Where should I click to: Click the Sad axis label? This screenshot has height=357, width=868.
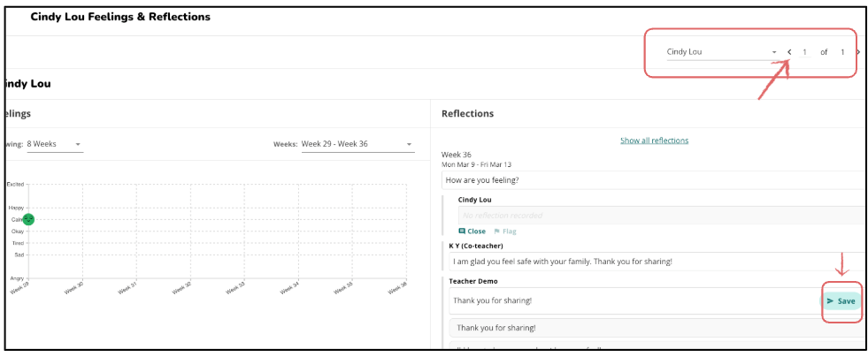coord(19,254)
